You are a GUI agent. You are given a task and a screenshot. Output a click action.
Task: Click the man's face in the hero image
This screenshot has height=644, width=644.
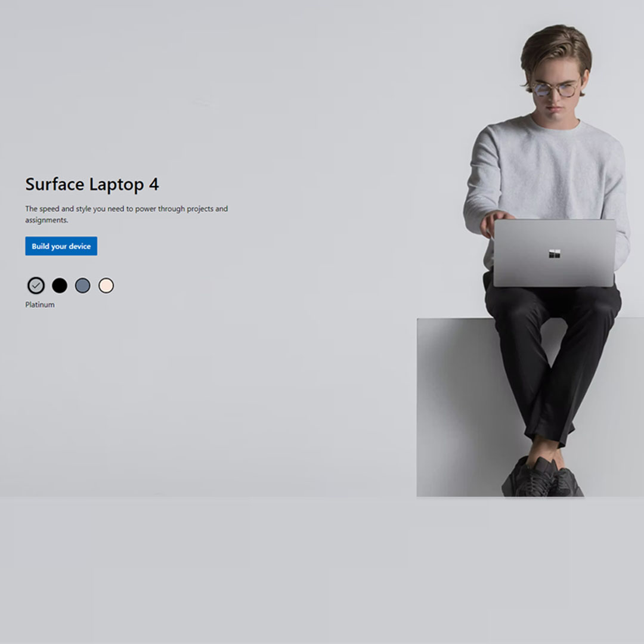point(555,92)
